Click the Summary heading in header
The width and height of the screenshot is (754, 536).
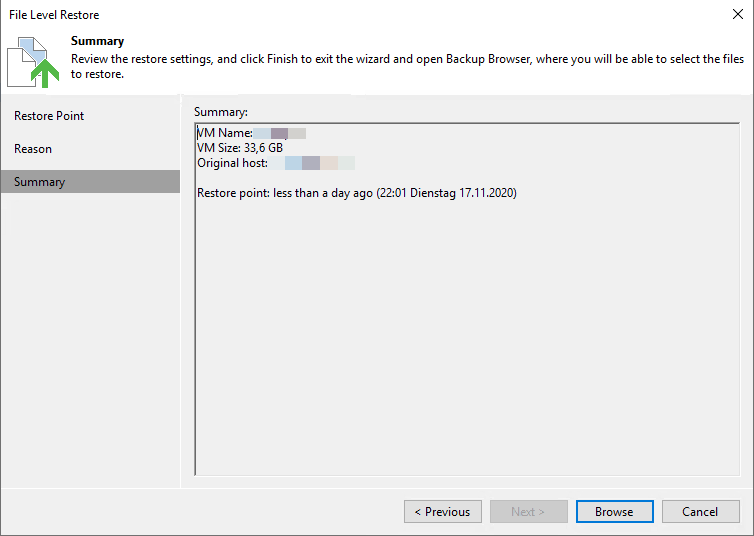coord(98,41)
